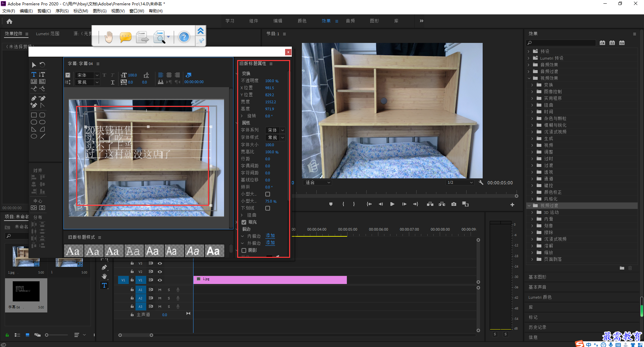Click the home icon
Screen dimensions: 644x347
coord(9,21)
